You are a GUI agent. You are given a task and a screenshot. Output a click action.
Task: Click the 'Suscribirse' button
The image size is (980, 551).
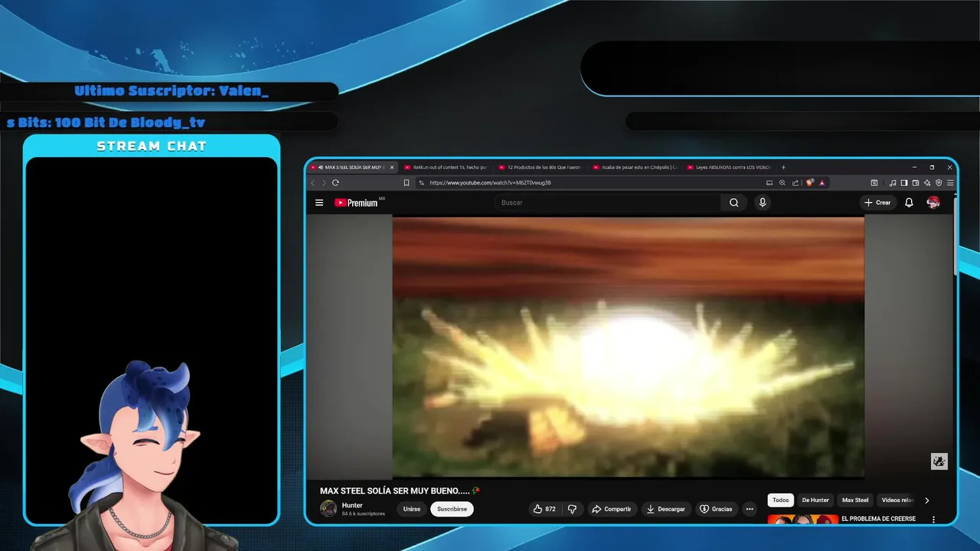[452, 509]
